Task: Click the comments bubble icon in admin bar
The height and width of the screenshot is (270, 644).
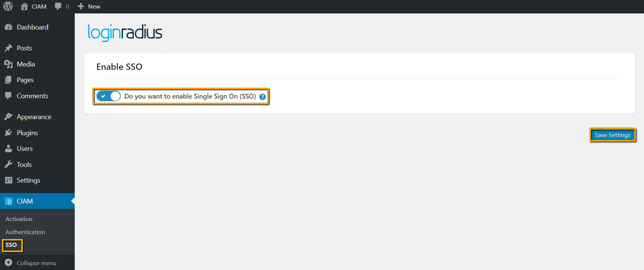Action: (58, 6)
